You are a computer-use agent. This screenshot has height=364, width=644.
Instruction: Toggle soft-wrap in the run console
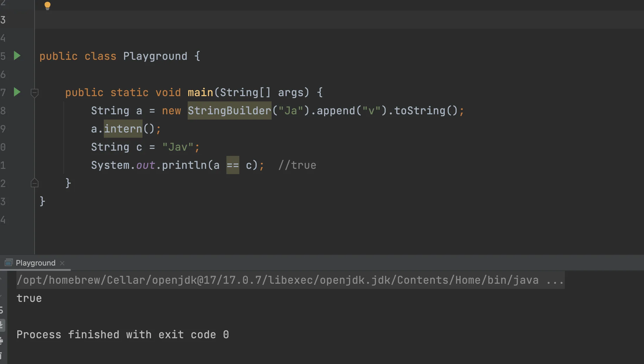[2, 310]
